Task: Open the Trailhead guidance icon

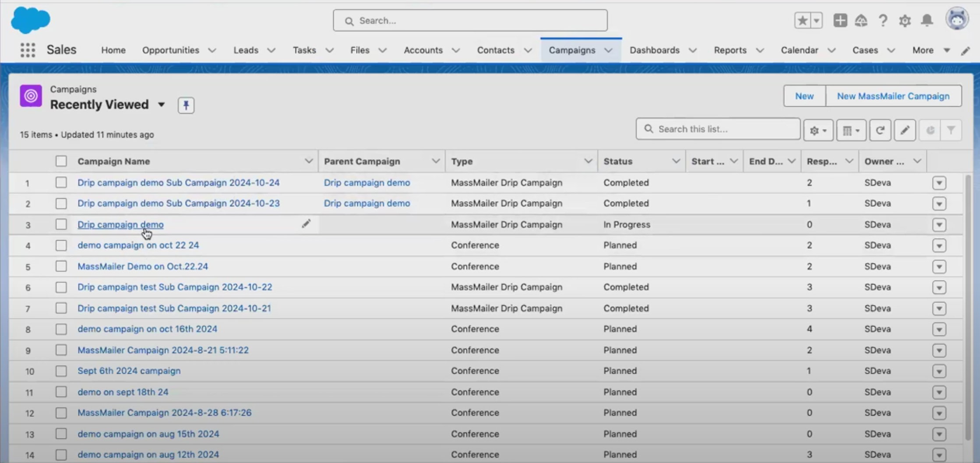Action: point(861,21)
